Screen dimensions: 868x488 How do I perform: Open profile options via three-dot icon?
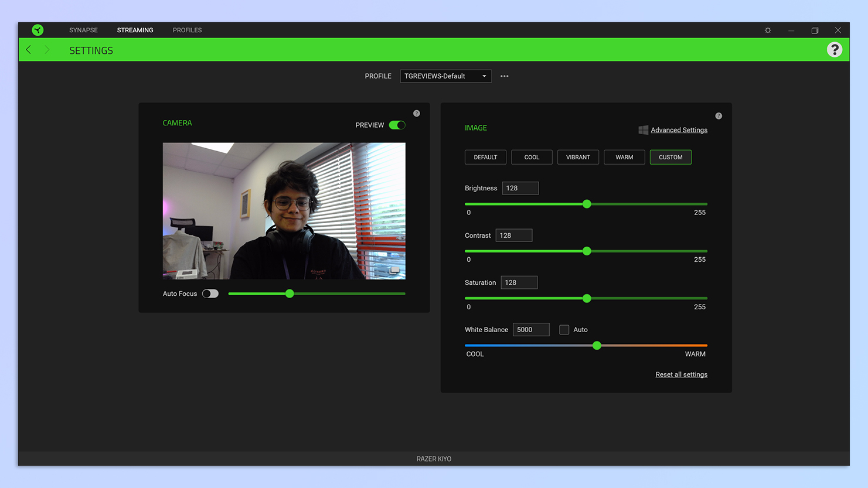[505, 76]
